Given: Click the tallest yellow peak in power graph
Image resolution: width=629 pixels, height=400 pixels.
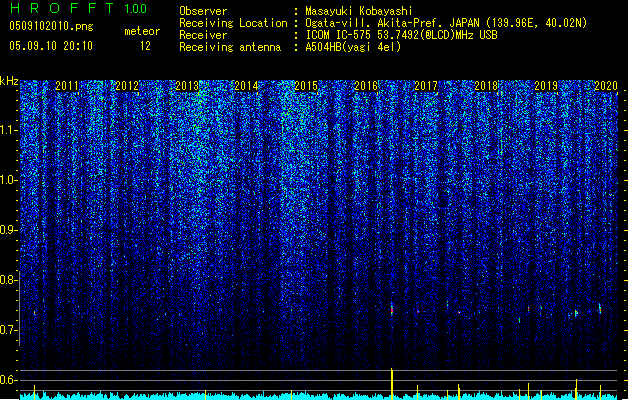Looking at the screenshot, I should coord(392,384).
